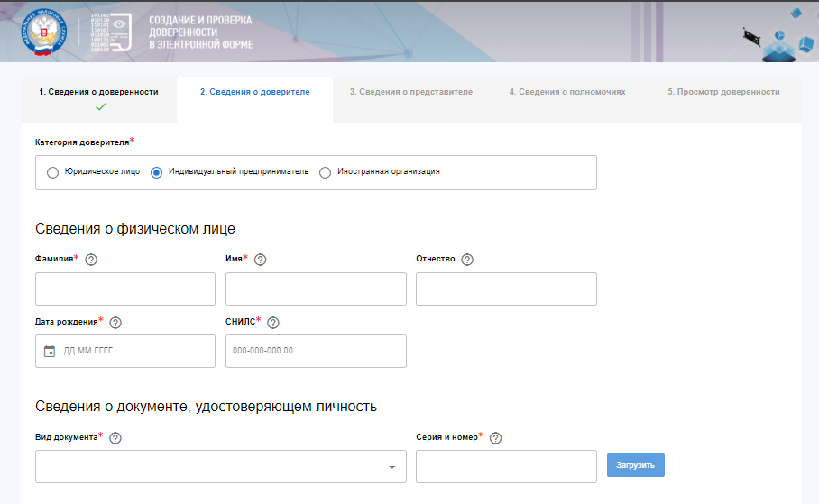Open help icon next to Фамилия
Image resolution: width=819 pixels, height=504 pixels.
pyautogui.click(x=91, y=260)
